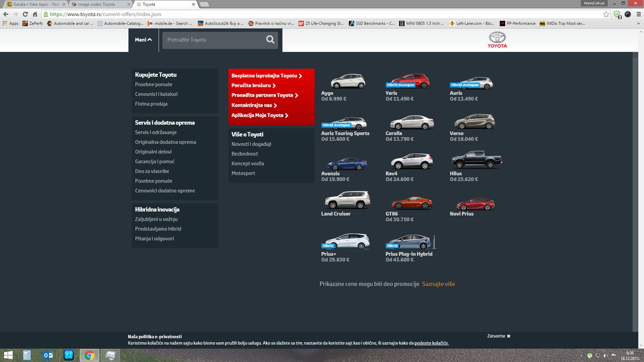Select the Prius Plug-in Hybrid thumbnail
Viewport: 644px width, 362px height.
pos(411,242)
